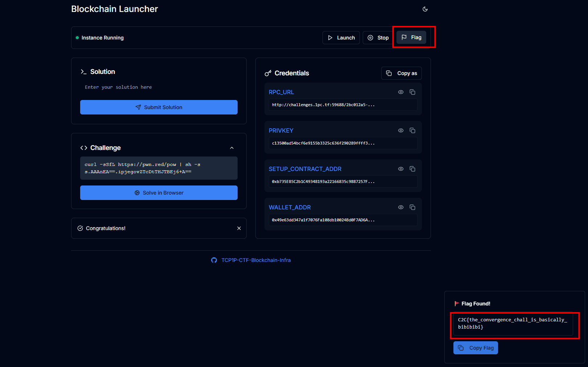Screen dimensions: 588x367
Task: Toggle dark mode with moon icon
Action: (425, 9)
